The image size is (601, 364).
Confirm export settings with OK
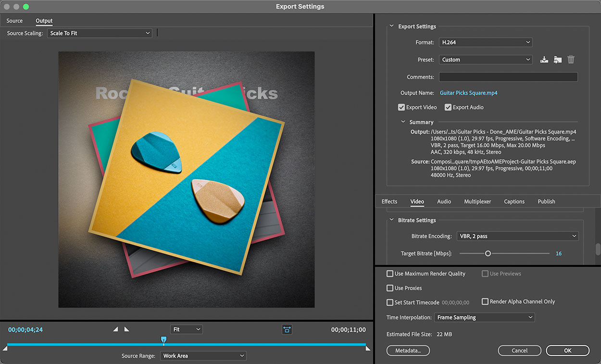coord(567,351)
